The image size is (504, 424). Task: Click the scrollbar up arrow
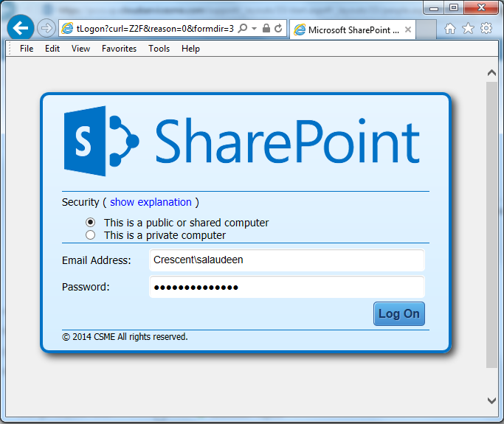point(491,73)
